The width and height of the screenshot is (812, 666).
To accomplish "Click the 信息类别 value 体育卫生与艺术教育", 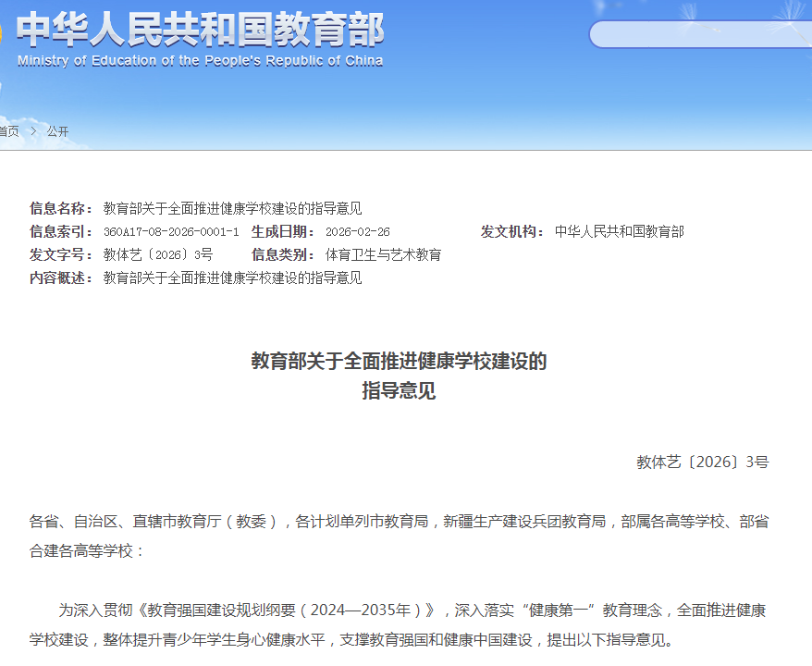I will tap(383, 254).
